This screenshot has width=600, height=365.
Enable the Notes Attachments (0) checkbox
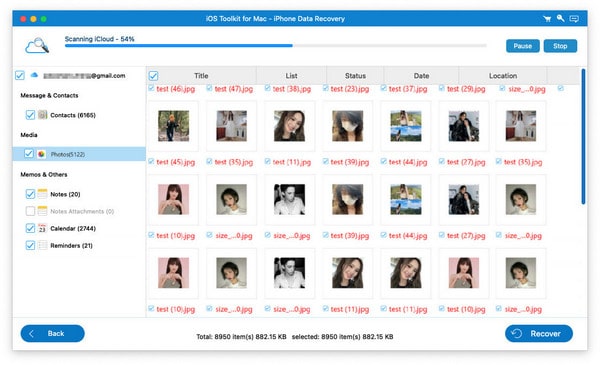click(30, 211)
